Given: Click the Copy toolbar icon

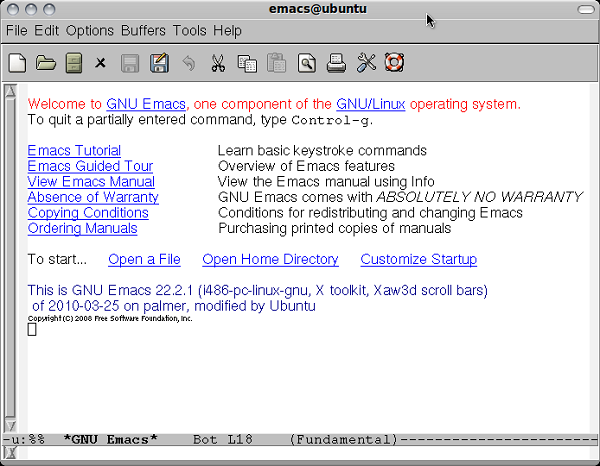Looking at the screenshot, I should (247, 63).
